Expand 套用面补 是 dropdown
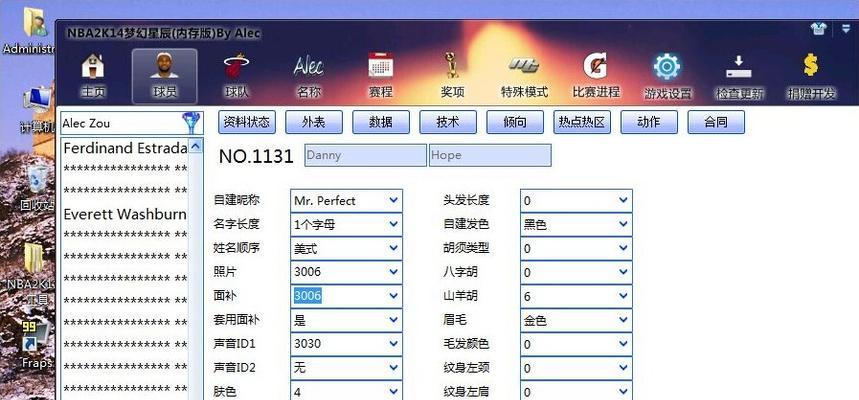 (x=393, y=319)
